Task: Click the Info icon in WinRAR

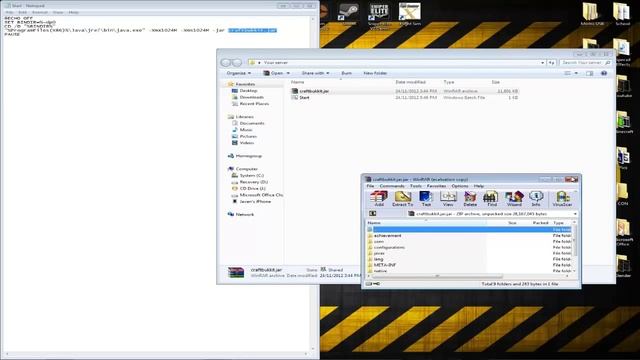Action: (536, 198)
